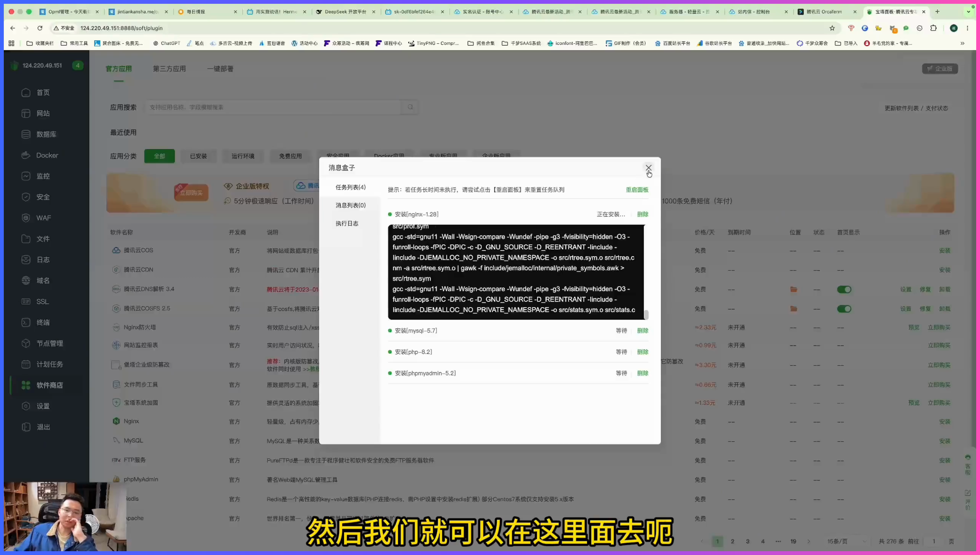Viewport: 980px width, 555px height.
Task: Toggle 首页显示 switch for 腾讯云DNS解析
Action: tap(844, 290)
